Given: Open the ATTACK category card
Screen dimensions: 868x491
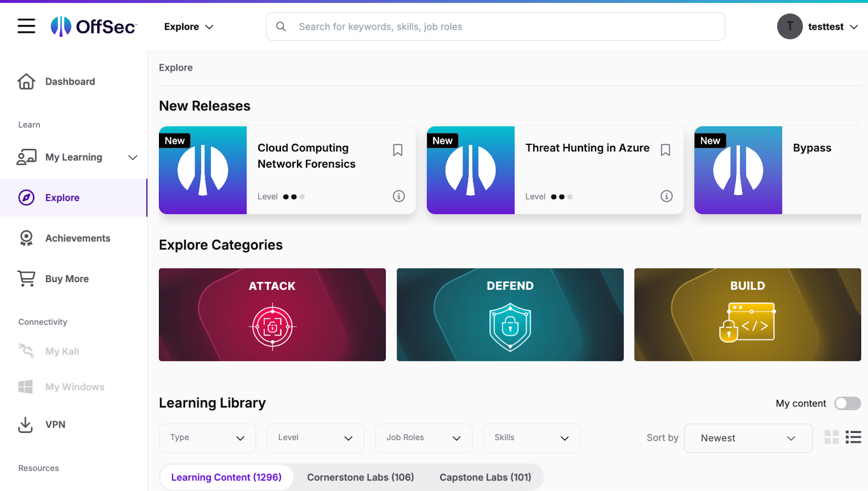Looking at the screenshot, I should click(x=272, y=315).
